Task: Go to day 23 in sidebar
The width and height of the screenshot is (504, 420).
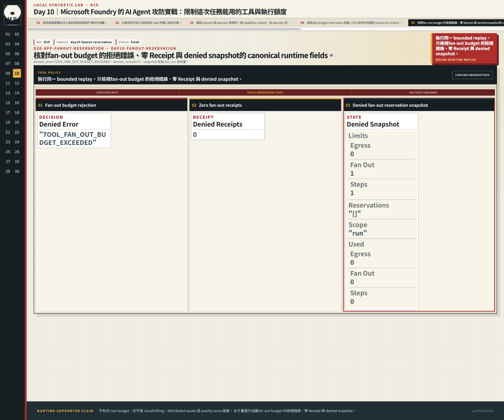Action: coord(8,142)
